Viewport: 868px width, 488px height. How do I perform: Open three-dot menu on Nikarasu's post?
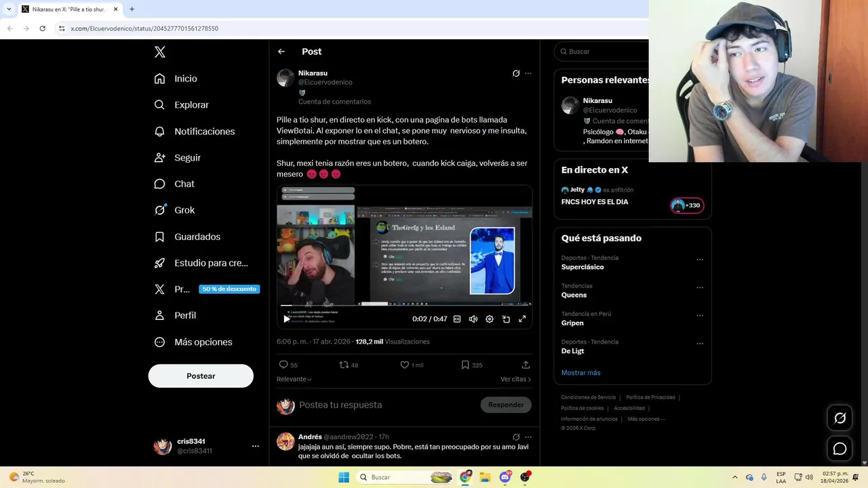tap(528, 73)
